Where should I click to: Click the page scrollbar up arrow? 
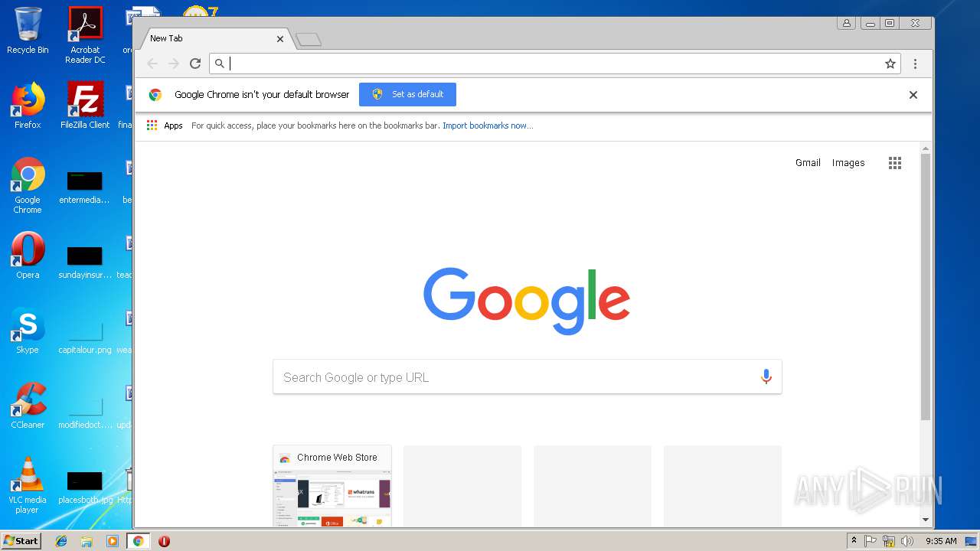[x=926, y=148]
